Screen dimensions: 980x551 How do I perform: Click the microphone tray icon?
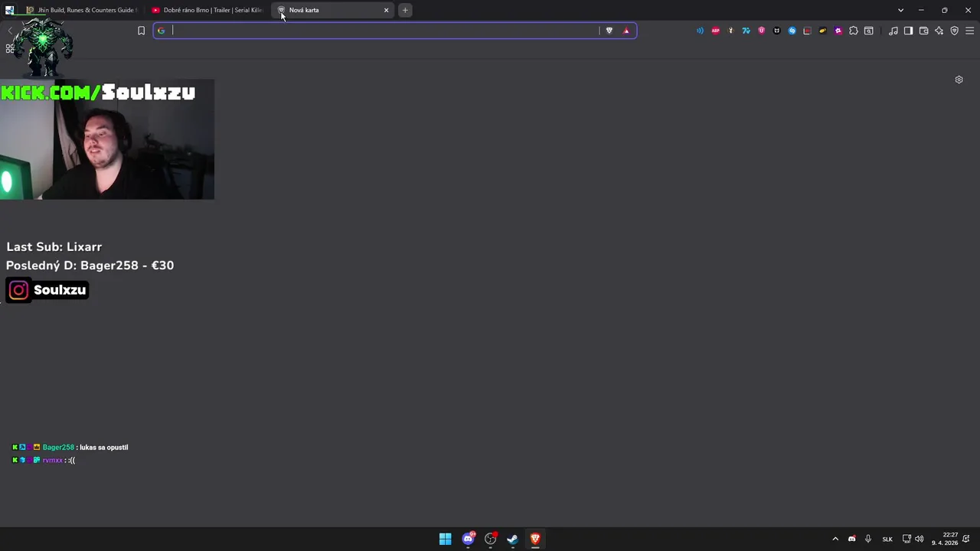coord(868,539)
